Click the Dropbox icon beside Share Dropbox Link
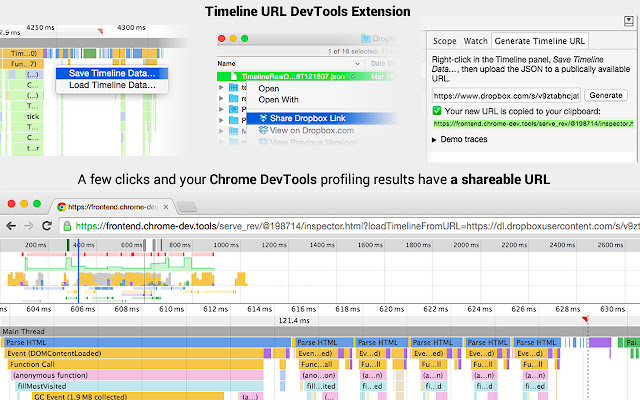The height and width of the screenshot is (400, 640). (x=264, y=118)
